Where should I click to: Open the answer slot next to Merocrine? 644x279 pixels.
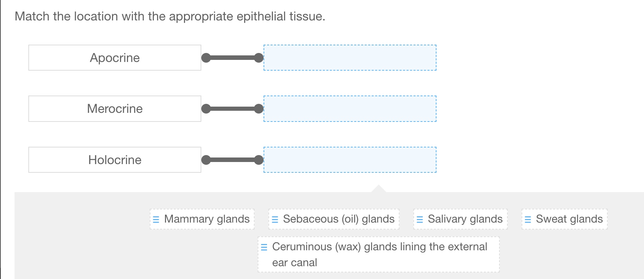tap(350, 109)
